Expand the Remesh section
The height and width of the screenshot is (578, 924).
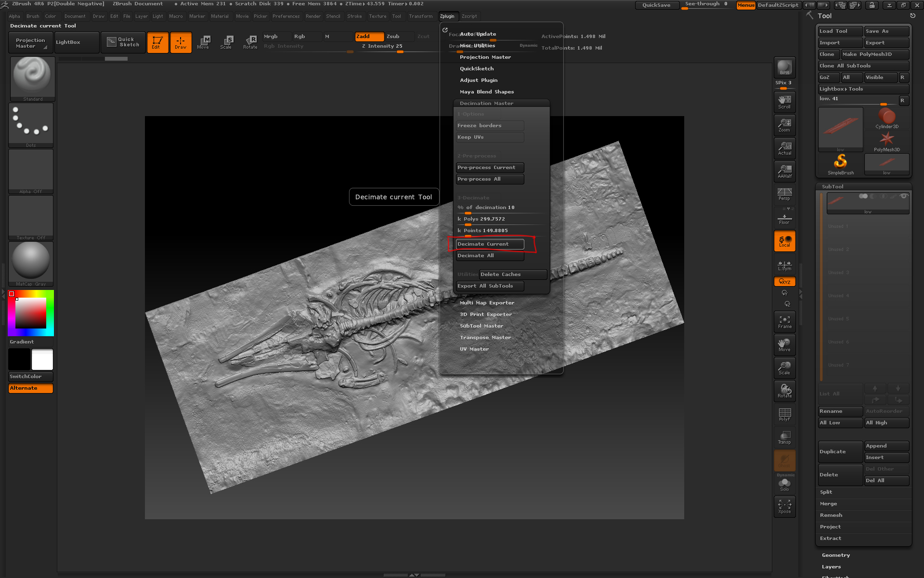831,515
